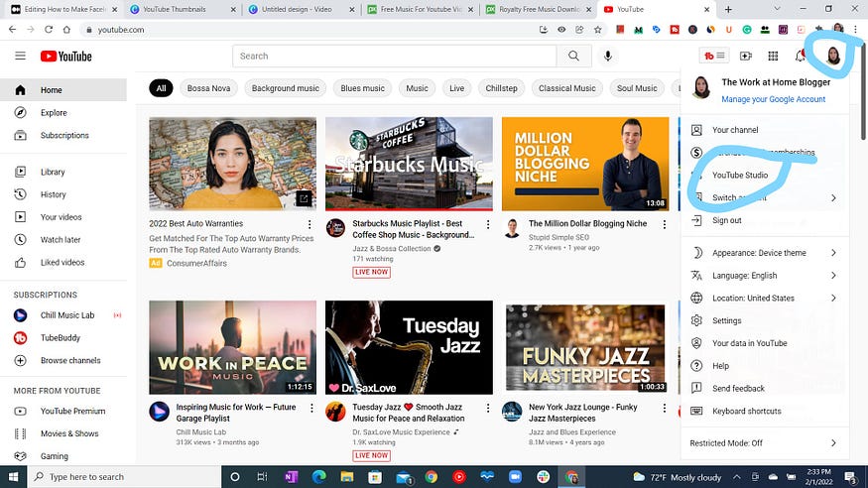Open Your videos in the sidebar
The image size is (868, 488).
(63, 217)
